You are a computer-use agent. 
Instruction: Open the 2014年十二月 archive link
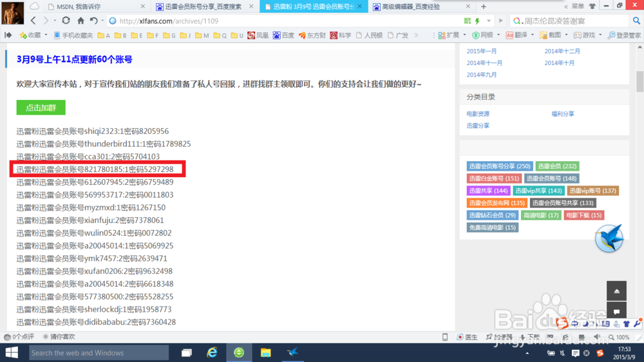pos(562,51)
